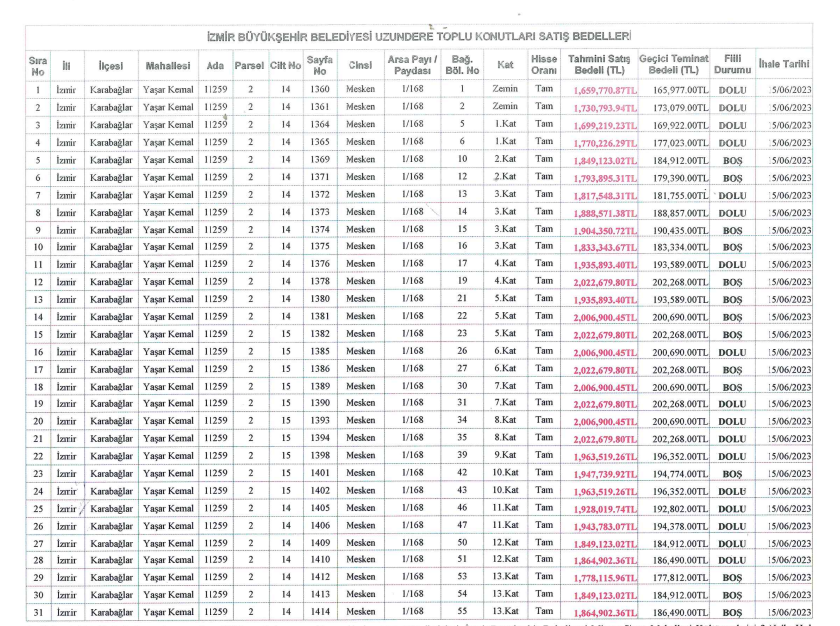Image resolution: width=840 pixels, height=626 pixels.
Task: Select the deposit amount 194,774.00TL
Action: pos(680,474)
